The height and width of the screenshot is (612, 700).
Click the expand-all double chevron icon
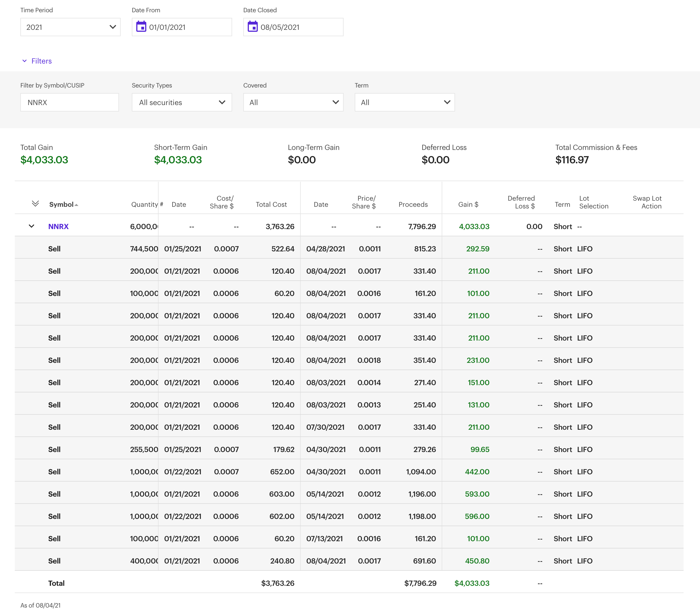[35, 204]
